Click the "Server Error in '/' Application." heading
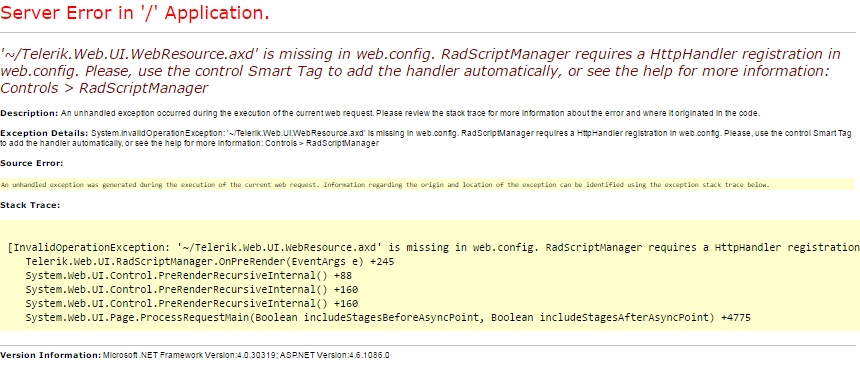 [135, 13]
